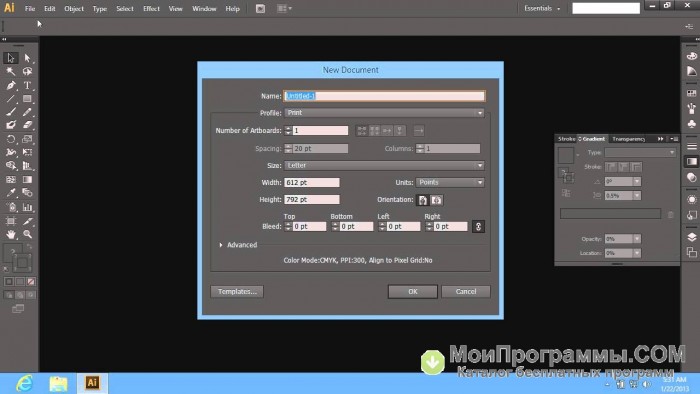
Task: Select the Magic Wand tool
Action: click(x=11, y=71)
